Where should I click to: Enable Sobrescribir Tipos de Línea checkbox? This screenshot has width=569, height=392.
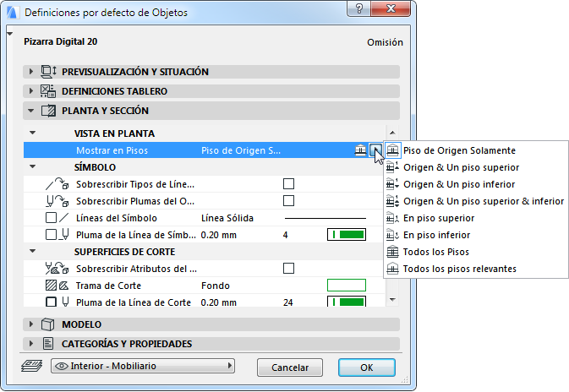click(x=288, y=184)
